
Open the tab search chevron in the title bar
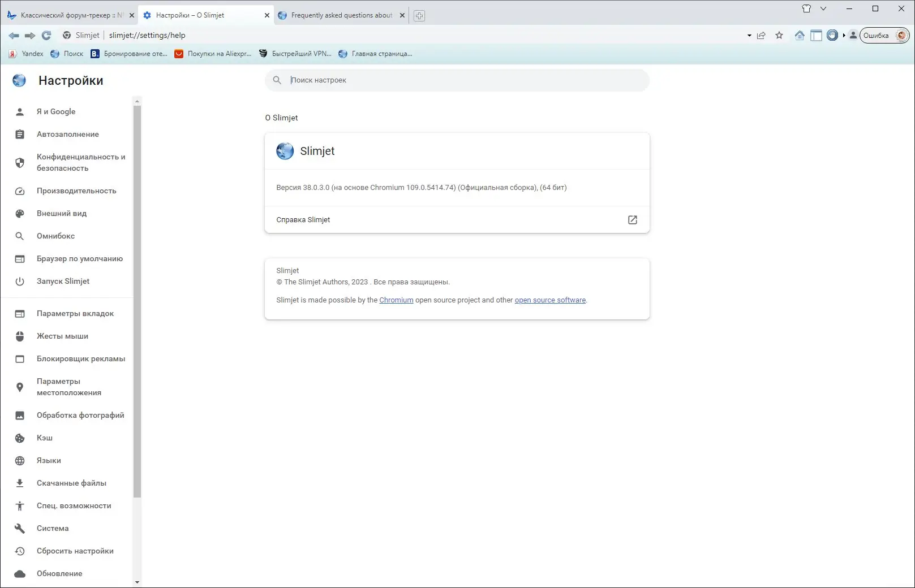(x=823, y=8)
